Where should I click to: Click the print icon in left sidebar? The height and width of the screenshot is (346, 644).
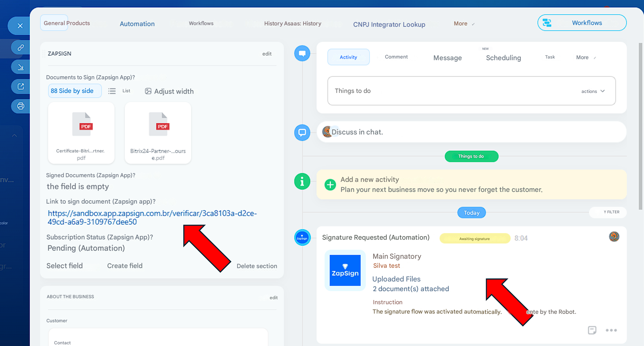(x=21, y=106)
